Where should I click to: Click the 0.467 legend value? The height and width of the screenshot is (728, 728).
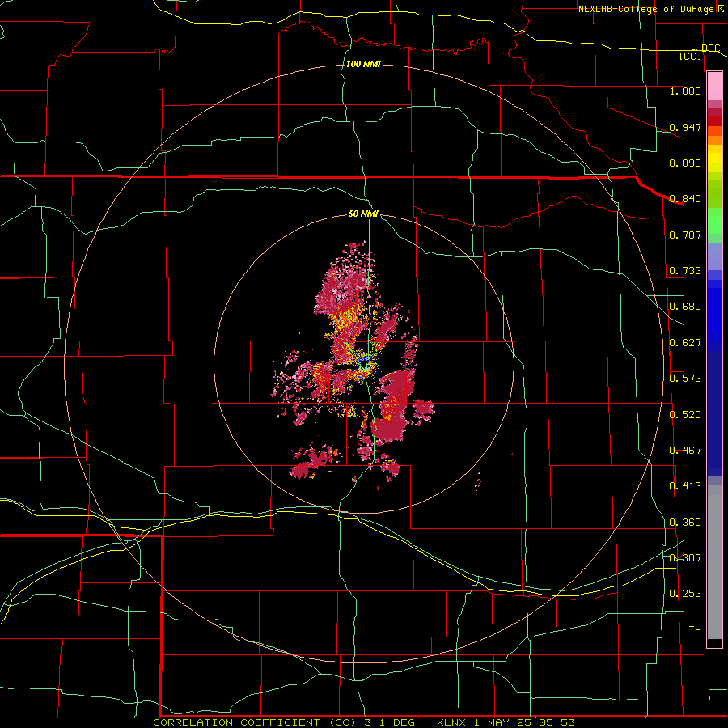click(x=685, y=451)
